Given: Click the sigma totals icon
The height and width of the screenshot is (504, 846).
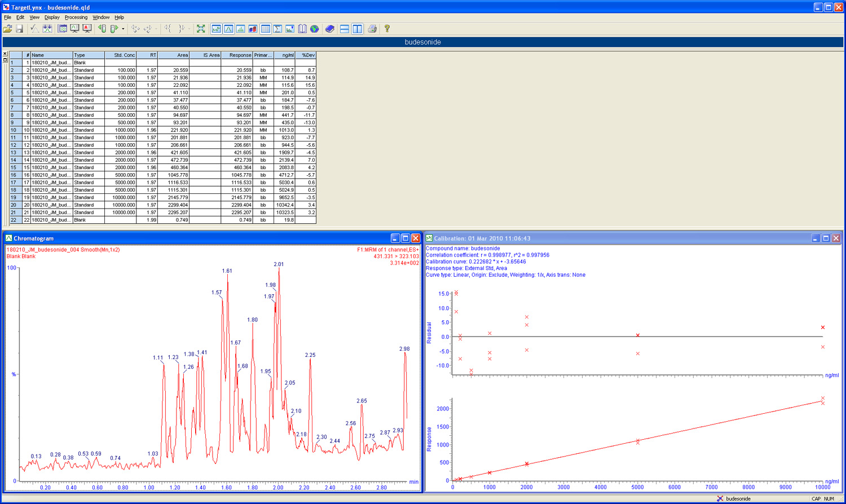Looking at the screenshot, I should (277, 29).
